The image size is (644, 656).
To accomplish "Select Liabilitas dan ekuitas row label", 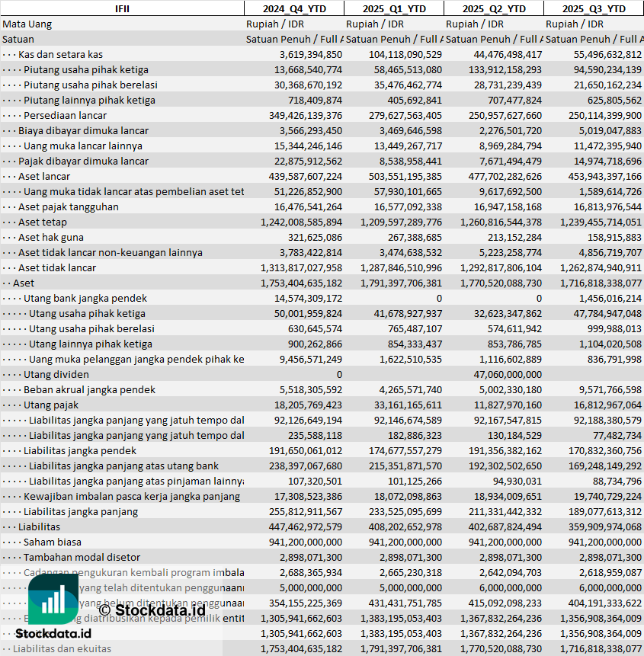I will (x=62, y=649).
